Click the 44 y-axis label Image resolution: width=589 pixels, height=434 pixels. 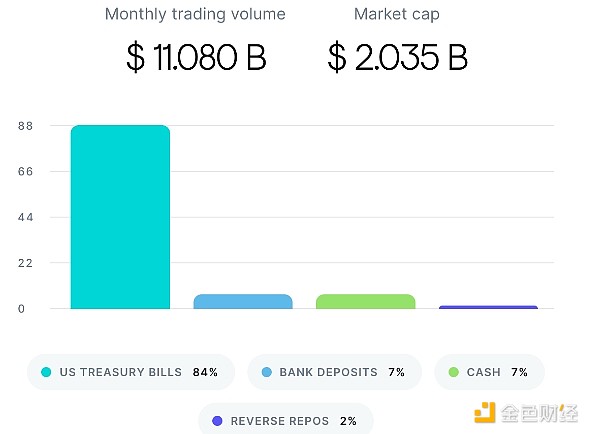[x=26, y=217]
